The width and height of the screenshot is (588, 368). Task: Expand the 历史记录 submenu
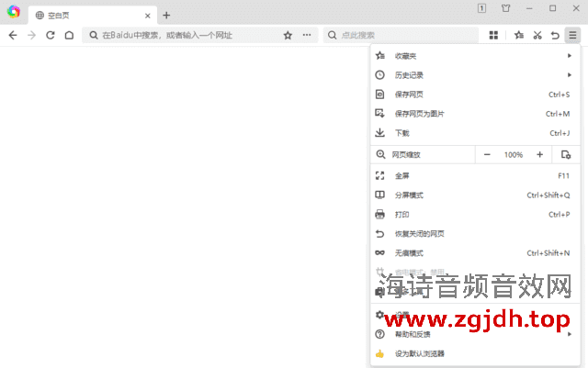(475, 75)
